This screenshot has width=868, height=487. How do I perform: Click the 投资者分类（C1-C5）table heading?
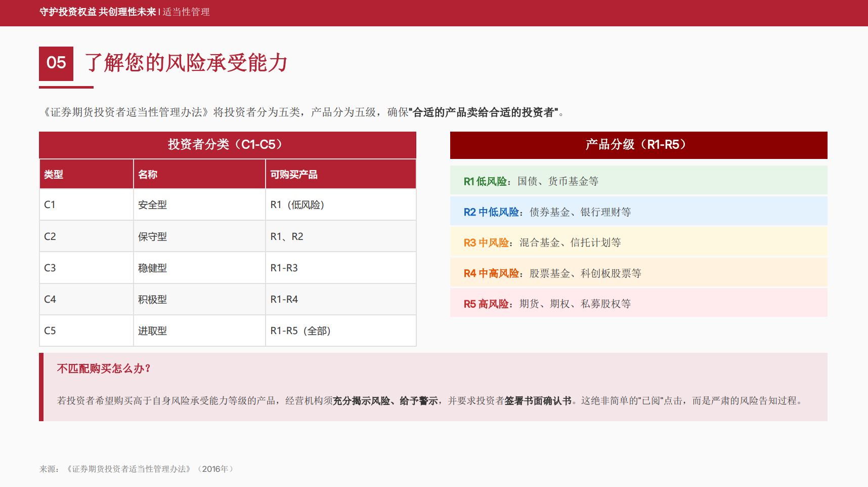point(228,145)
